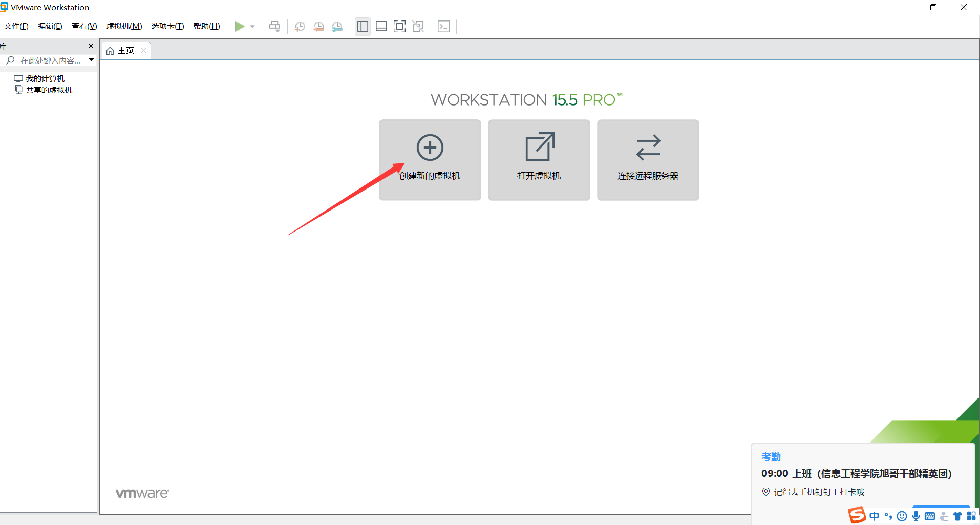Click 打开虚拟机 button

539,160
